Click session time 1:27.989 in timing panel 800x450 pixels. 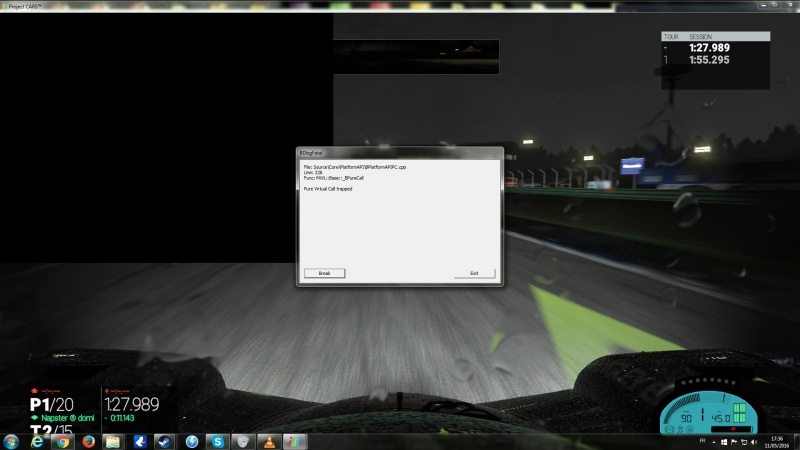709,48
